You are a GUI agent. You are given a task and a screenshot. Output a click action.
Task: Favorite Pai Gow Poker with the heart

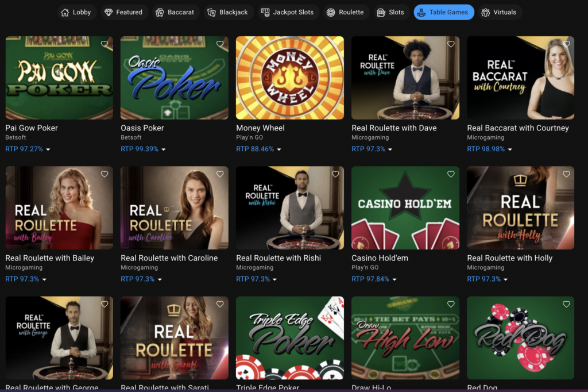[105, 44]
